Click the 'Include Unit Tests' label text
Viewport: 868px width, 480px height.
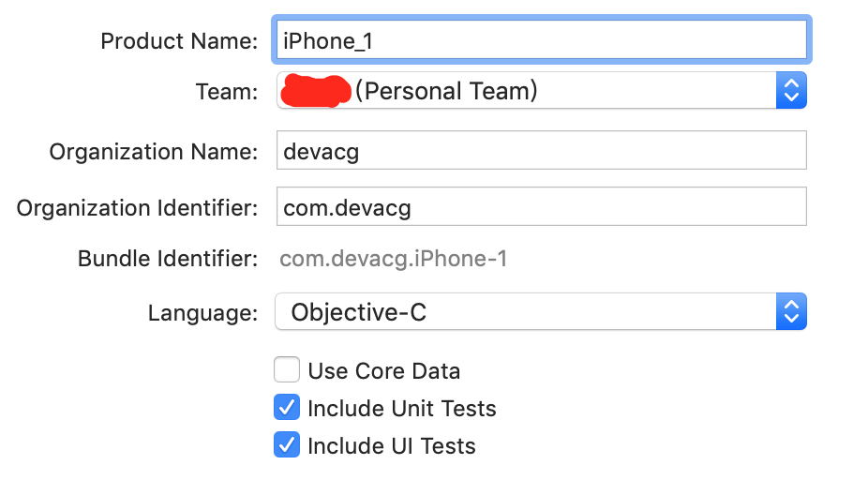tap(401, 409)
